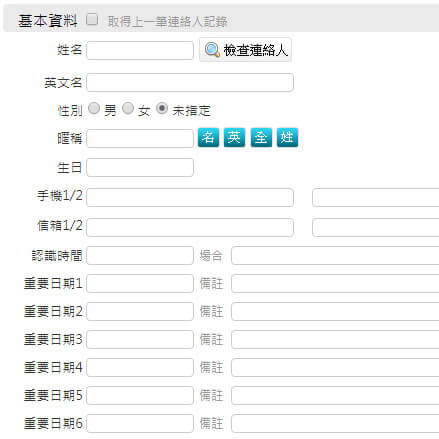Click the 暱稱 input box
Viewport: 439px width, 439px height.
click(x=140, y=138)
